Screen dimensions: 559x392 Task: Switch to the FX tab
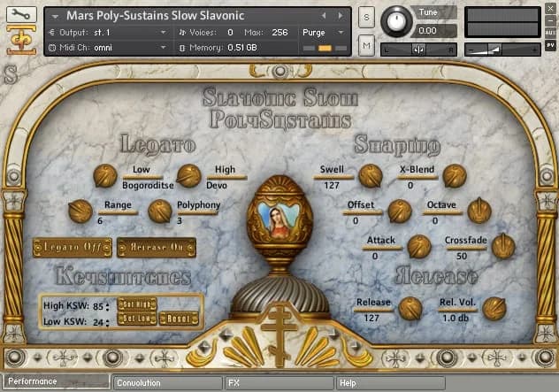tap(279, 383)
